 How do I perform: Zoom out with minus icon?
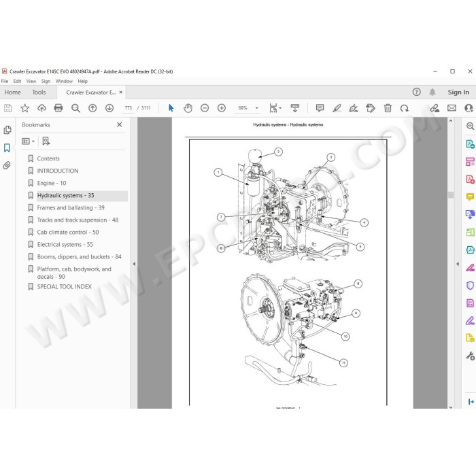[205, 108]
